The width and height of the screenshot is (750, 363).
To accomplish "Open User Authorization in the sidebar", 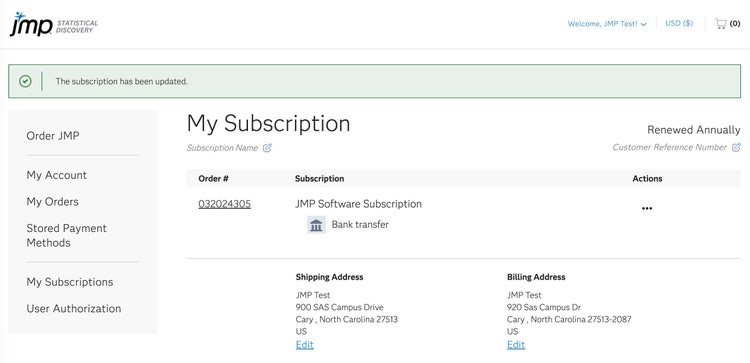I will click(74, 309).
